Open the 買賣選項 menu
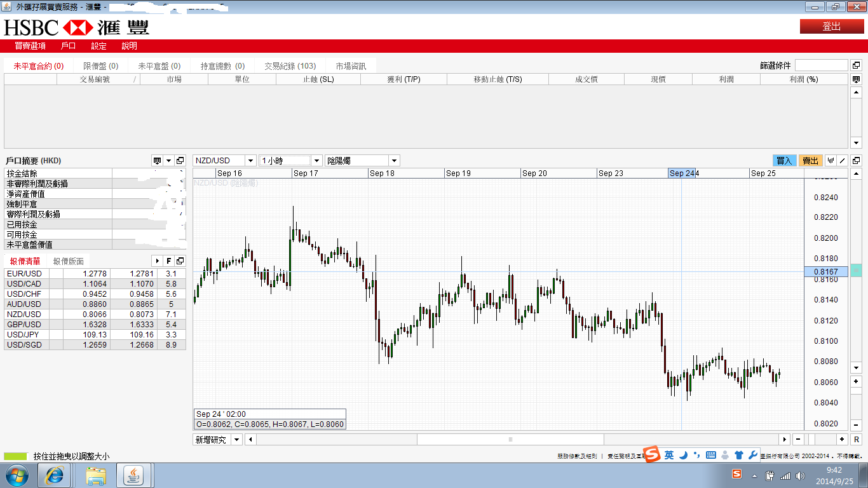868x488 pixels. click(31, 46)
